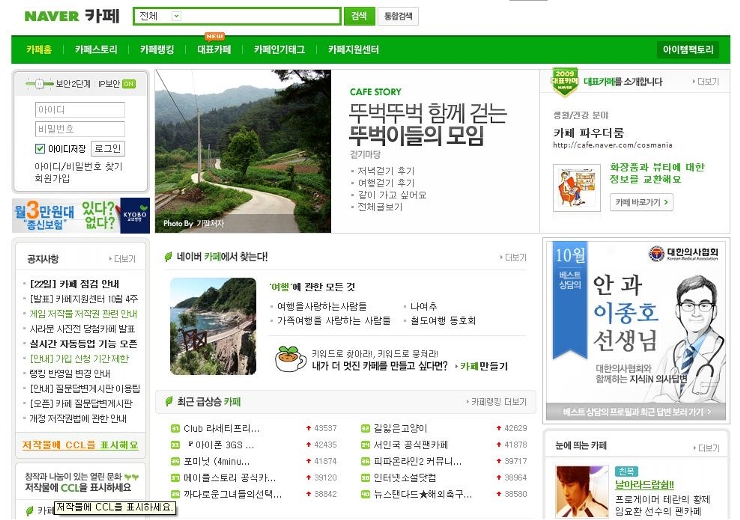Toggle the 아이디저장 checkbox
The height and width of the screenshot is (520, 740).
click(x=40, y=149)
